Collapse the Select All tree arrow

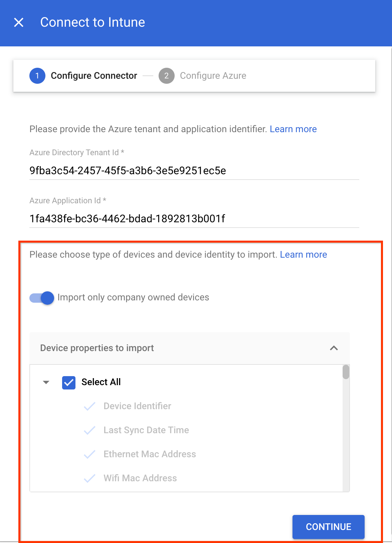point(46,382)
